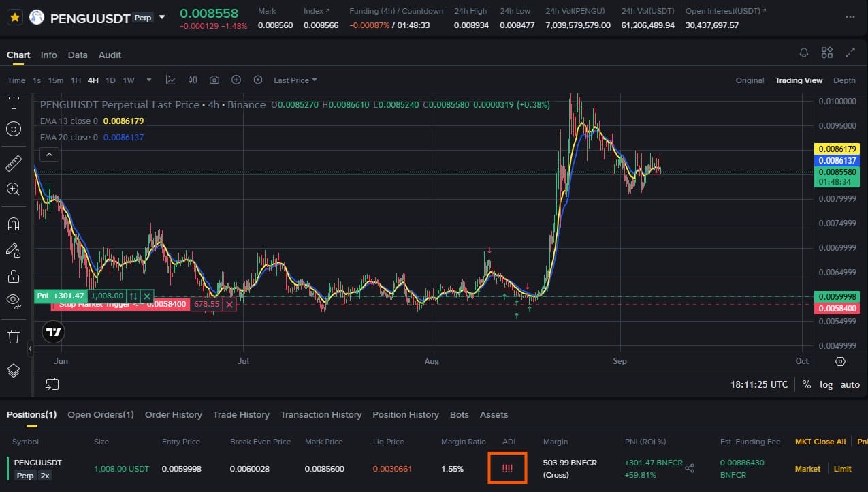
Task: Open the candlestick chart style icon
Action: (x=193, y=80)
